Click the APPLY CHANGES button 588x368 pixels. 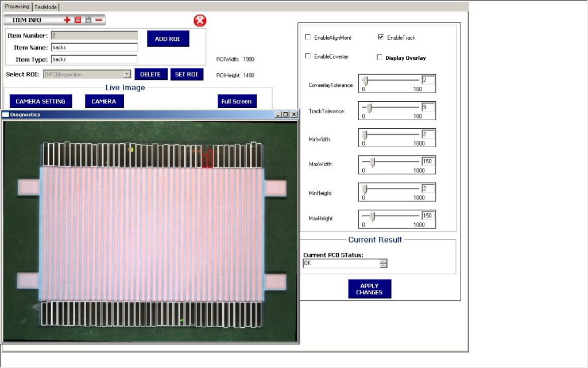[x=369, y=289]
